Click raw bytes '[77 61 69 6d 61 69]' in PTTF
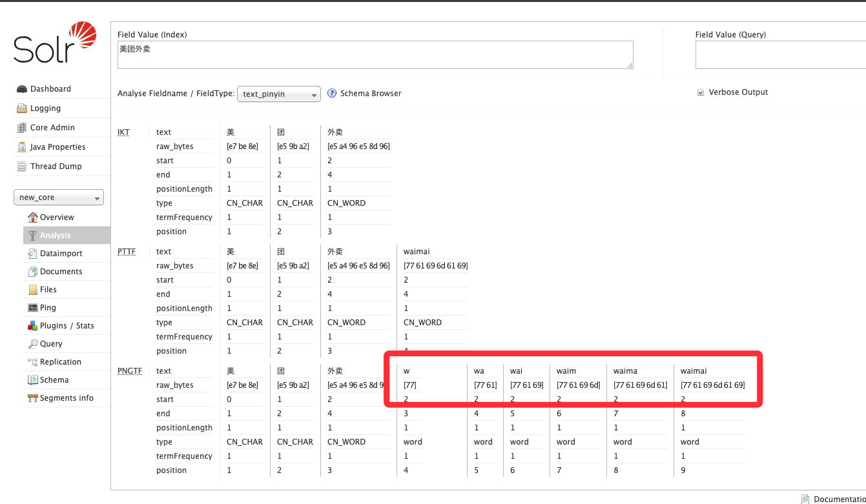The height and width of the screenshot is (504, 866). click(x=436, y=266)
